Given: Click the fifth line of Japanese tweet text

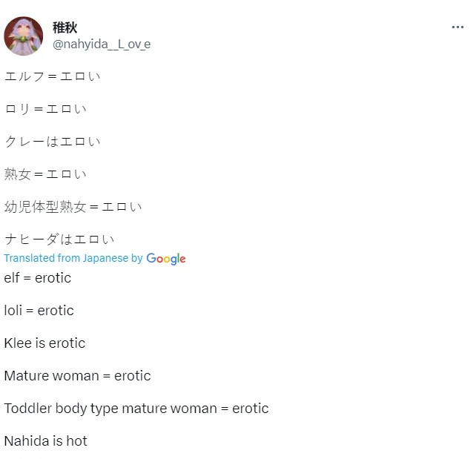Looking at the screenshot, I should point(73,207).
